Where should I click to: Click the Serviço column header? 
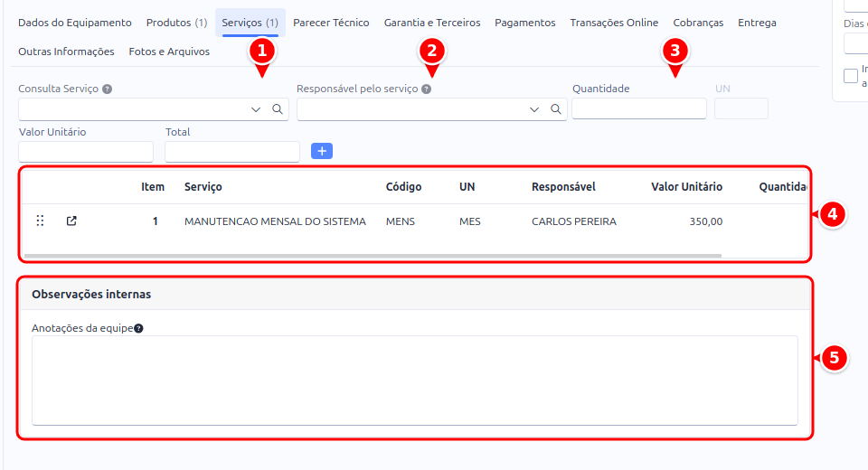(x=203, y=187)
